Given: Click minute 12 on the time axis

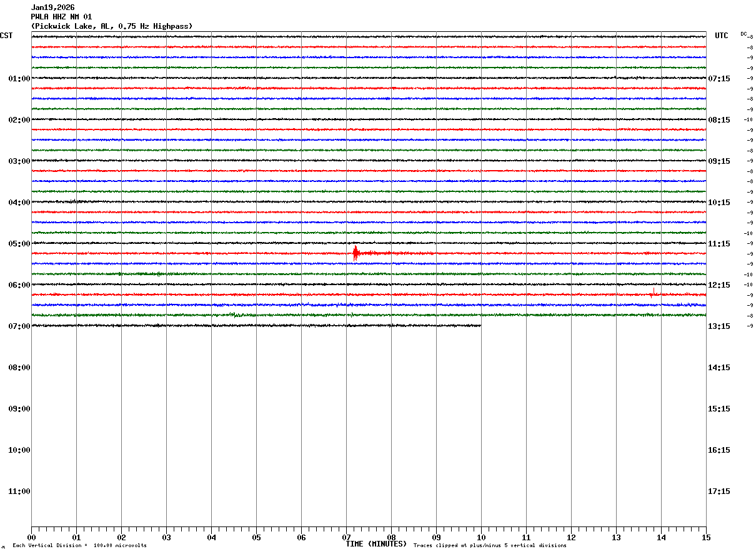Looking at the screenshot, I should tap(571, 537).
